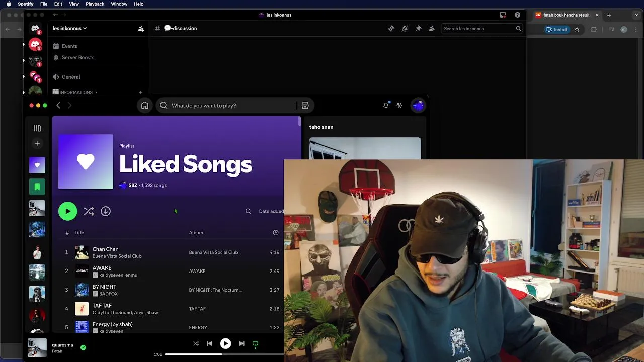Open Your Episodes green bookmark in sidebar

coord(37,187)
